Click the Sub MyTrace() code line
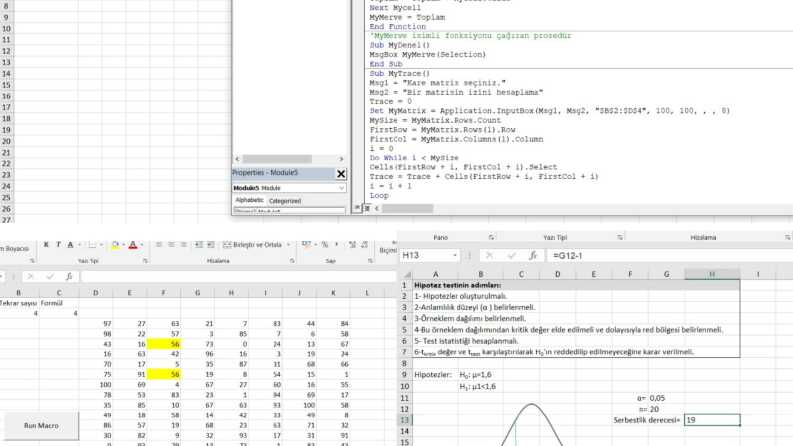This screenshot has height=446, width=793. tap(400, 73)
